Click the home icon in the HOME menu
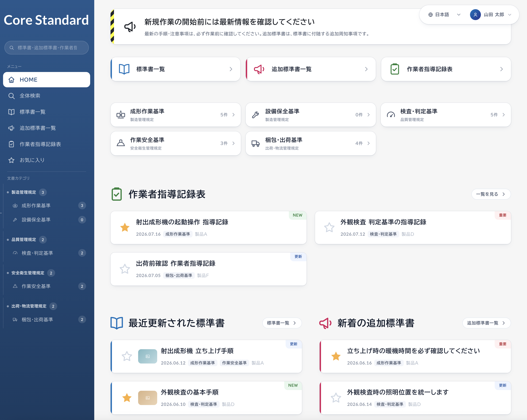 pyautogui.click(x=12, y=80)
